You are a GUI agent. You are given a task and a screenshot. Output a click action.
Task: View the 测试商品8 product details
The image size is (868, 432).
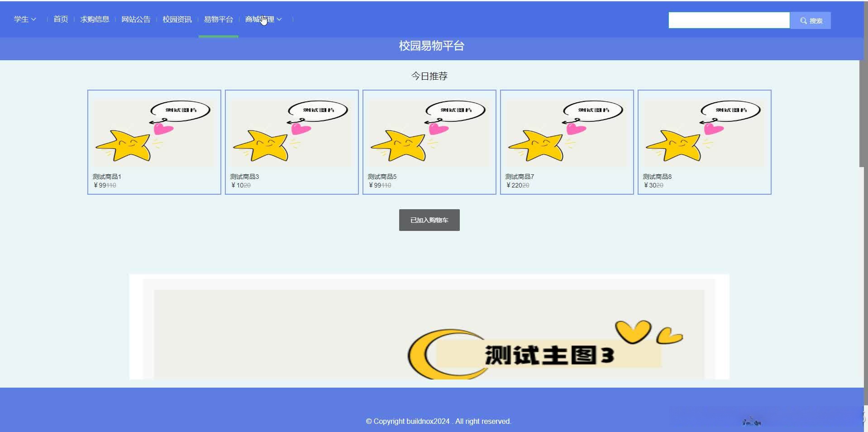(656, 177)
